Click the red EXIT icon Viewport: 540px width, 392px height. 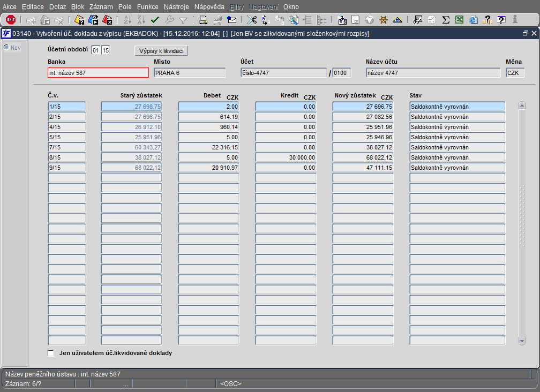point(10,20)
